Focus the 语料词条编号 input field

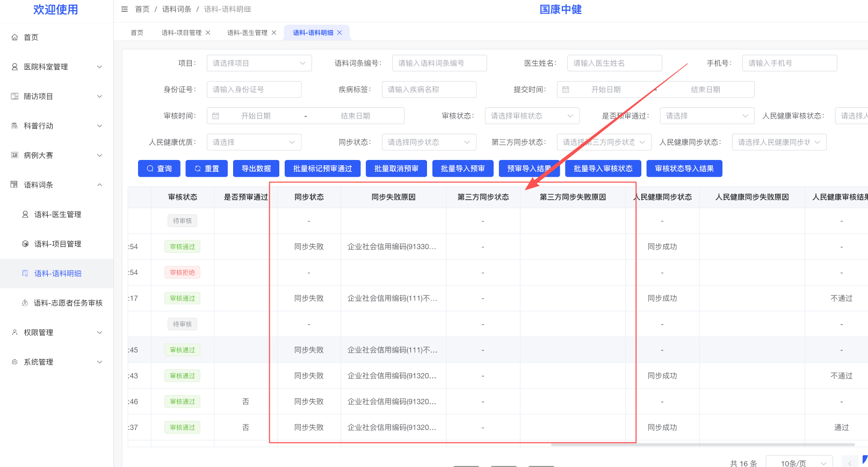(439, 63)
